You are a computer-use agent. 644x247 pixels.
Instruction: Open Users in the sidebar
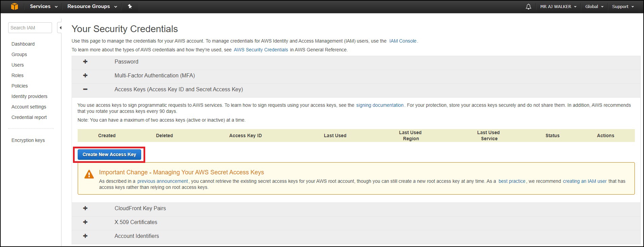pyautogui.click(x=18, y=65)
